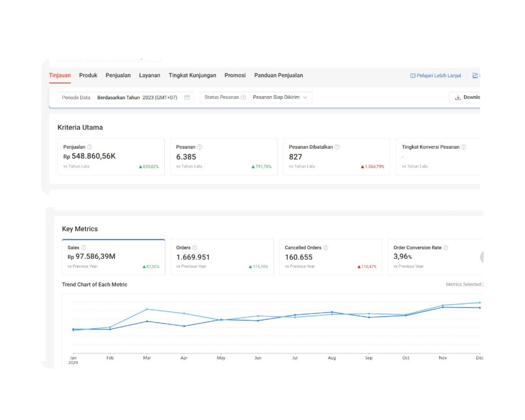The height and width of the screenshot is (420, 525).
Task: Switch to the Produk tab
Action: [x=88, y=76]
